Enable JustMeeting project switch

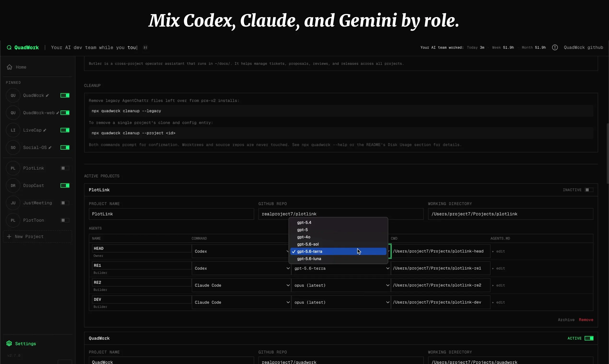pyautogui.click(x=65, y=203)
